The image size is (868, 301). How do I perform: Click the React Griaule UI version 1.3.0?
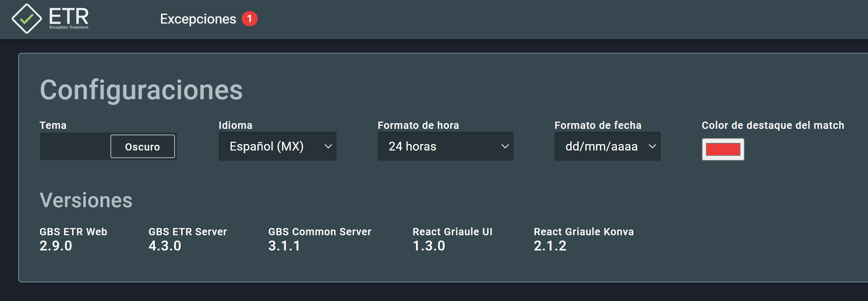click(429, 246)
